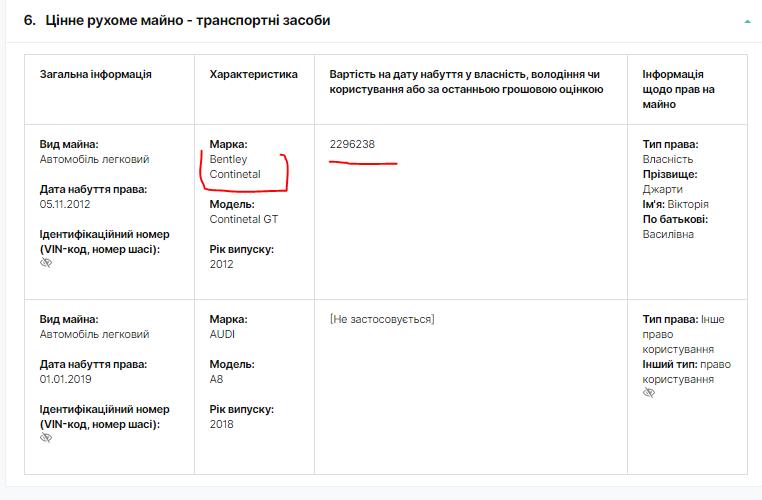Click the 2018 production year

pyautogui.click(x=221, y=424)
